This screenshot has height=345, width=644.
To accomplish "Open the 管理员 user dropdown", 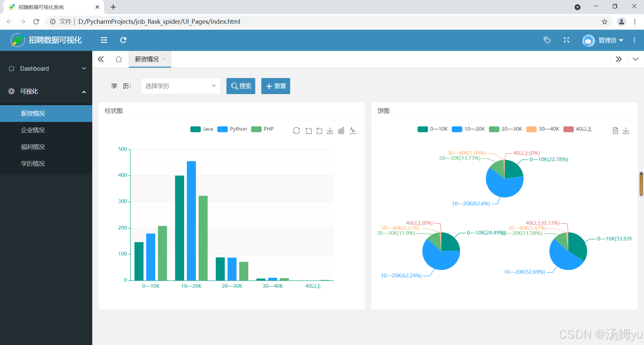I will pos(603,40).
